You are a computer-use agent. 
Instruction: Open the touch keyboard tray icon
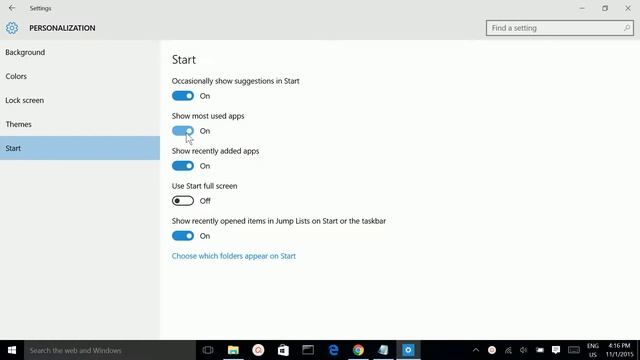point(573,350)
